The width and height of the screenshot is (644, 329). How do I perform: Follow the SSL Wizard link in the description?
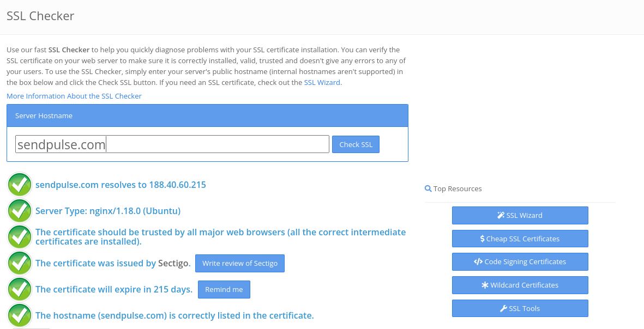[322, 82]
